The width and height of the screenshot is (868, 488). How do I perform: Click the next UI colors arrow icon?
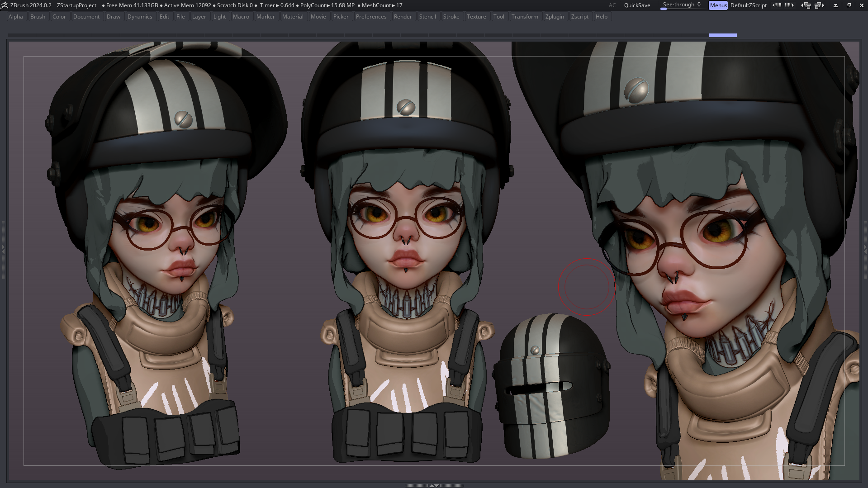(x=789, y=5)
